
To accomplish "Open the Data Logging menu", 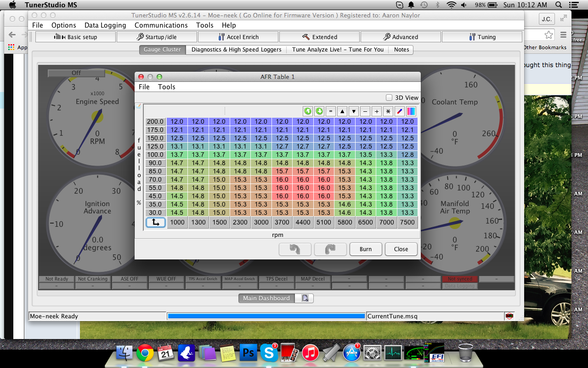I will pos(105,25).
